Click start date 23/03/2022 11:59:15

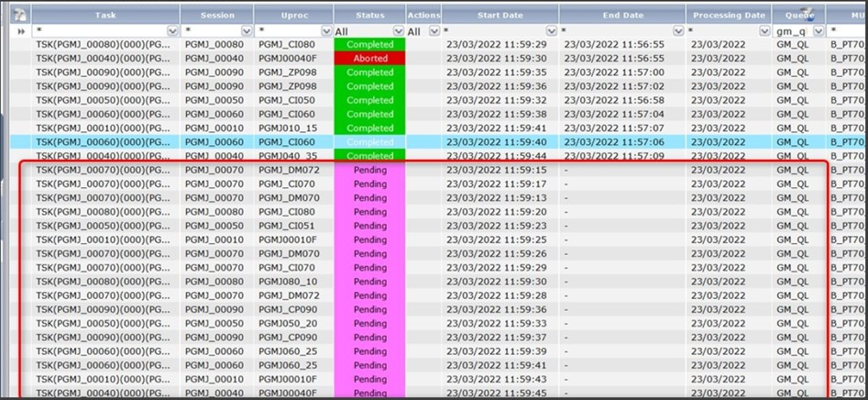coord(497,170)
